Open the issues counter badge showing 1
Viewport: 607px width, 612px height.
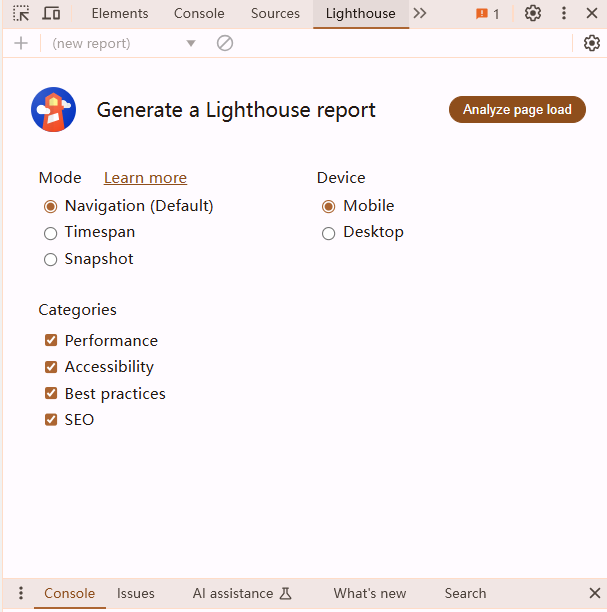click(487, 14)
